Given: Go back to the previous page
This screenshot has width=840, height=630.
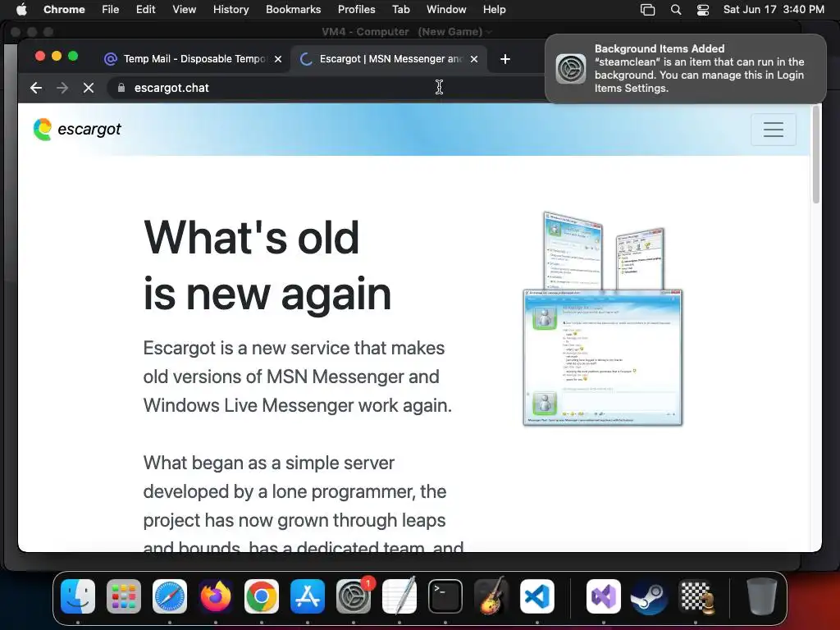Looking at the screenshot, I should click(36, 88).
